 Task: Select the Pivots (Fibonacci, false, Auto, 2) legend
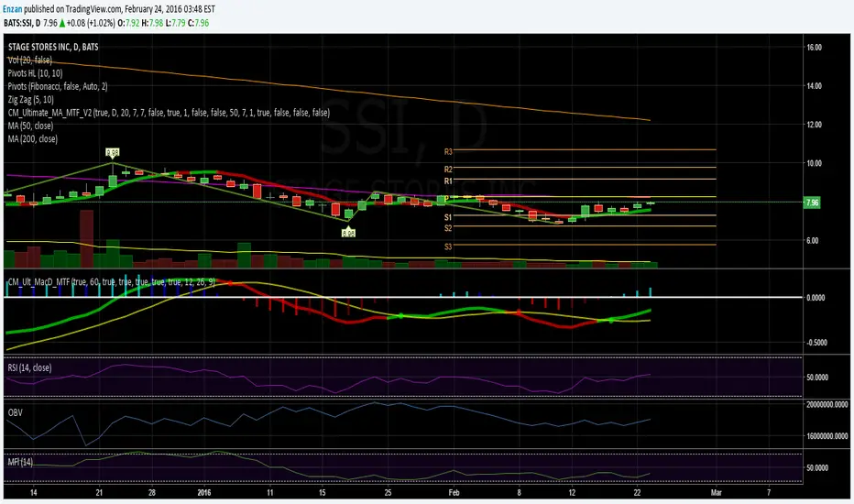58,86
